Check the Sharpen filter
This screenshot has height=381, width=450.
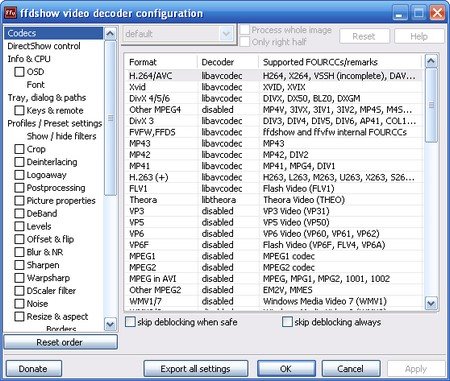19,265
